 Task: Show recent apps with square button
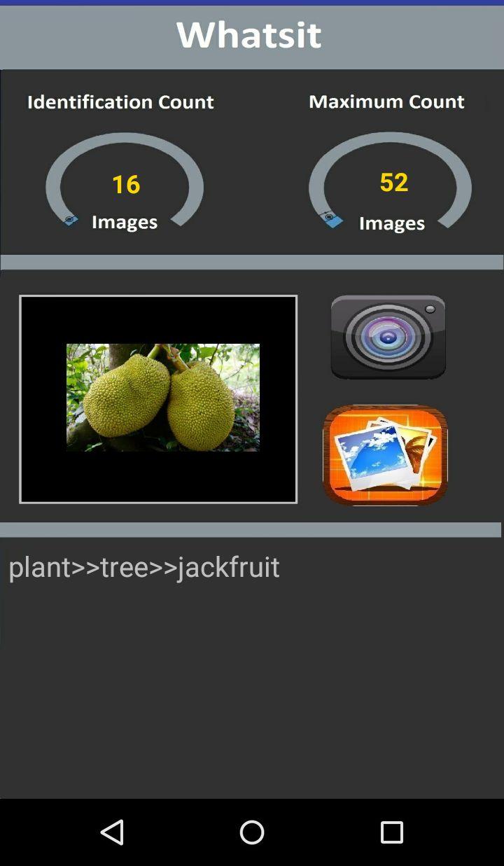392,832
